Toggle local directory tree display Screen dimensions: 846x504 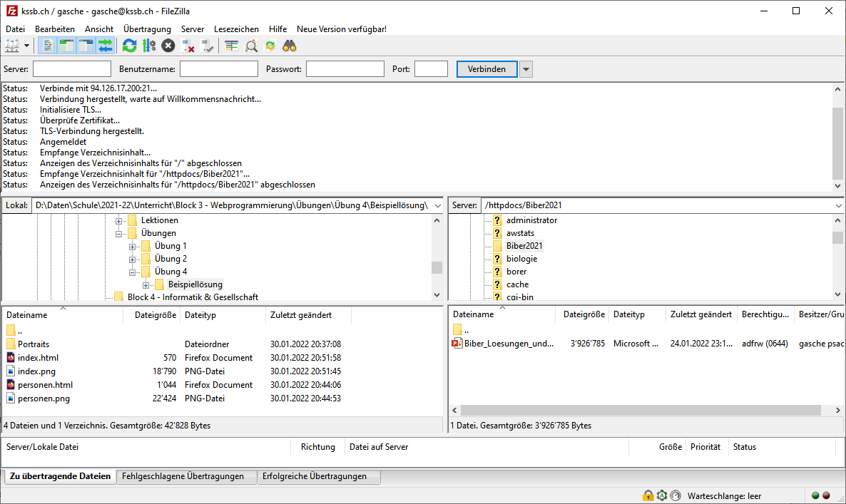(x=66, y=46)
